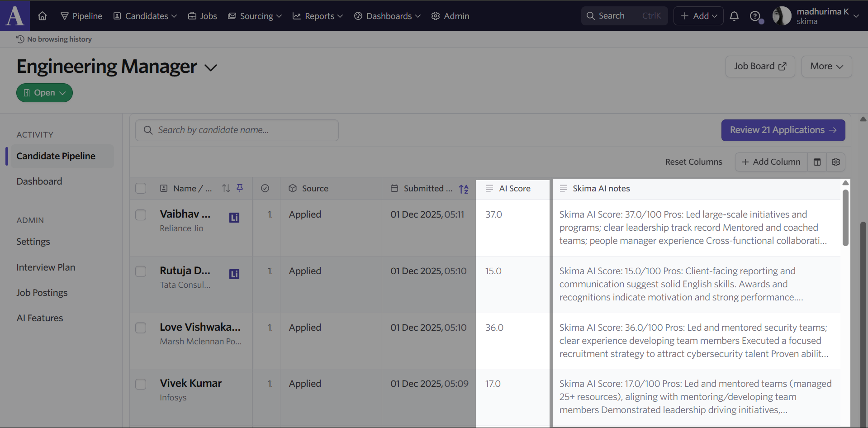Sort by Submitted date A-Z icon
The width and height of the screenshot is (868, 428).
(x=464, y=189)
